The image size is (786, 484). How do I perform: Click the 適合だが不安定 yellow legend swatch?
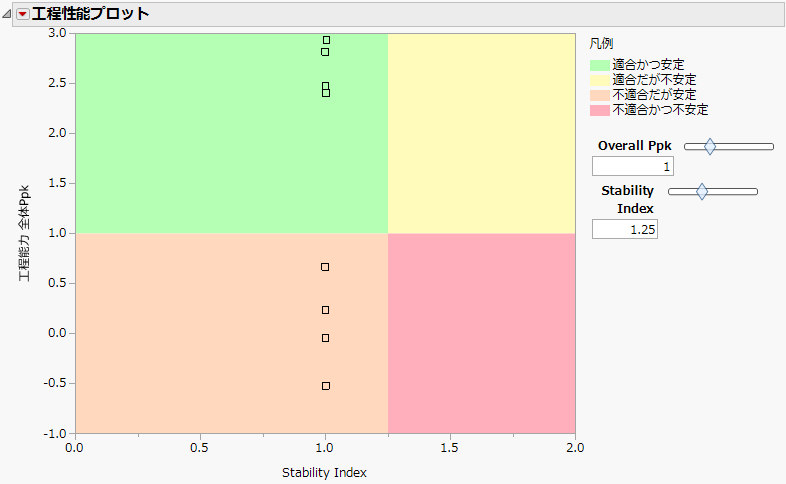(x=599, y=80)
